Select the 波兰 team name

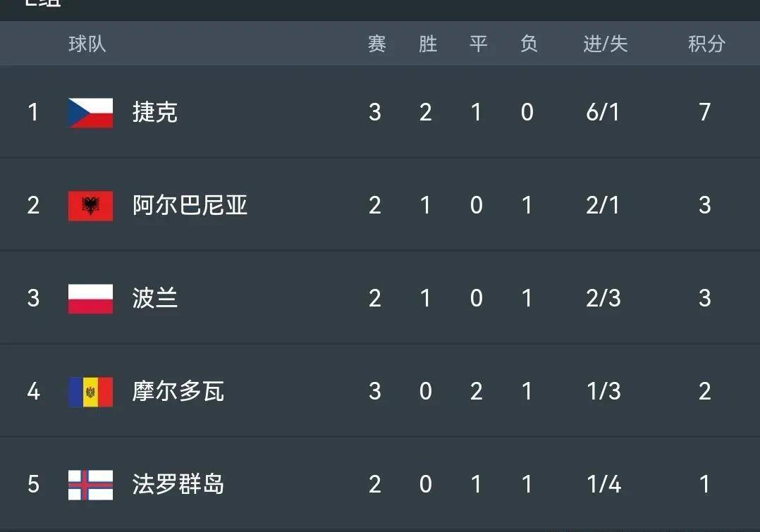pos(156,299)
